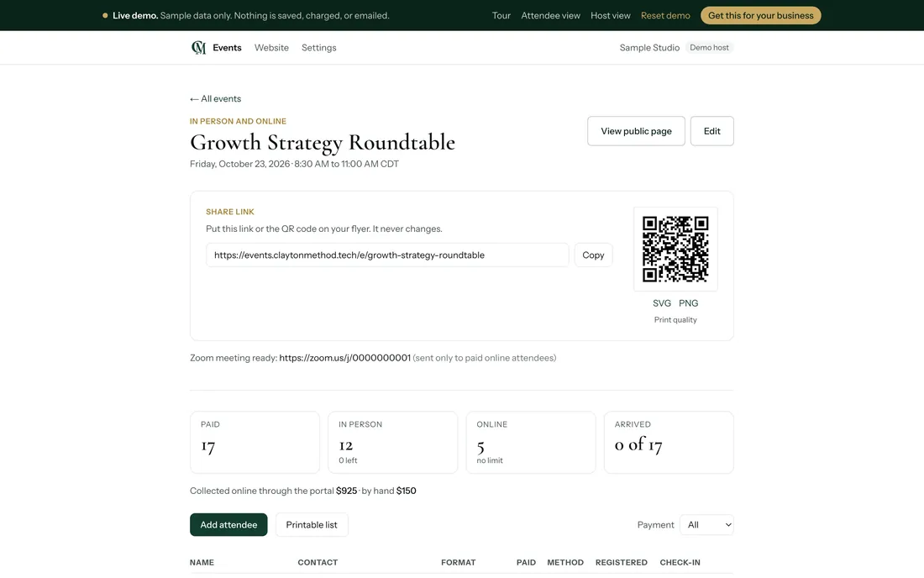Image resolution: width=924 pixels, height=578 pixels.
Task: Select the share link URL field
Action: point(387,255)
